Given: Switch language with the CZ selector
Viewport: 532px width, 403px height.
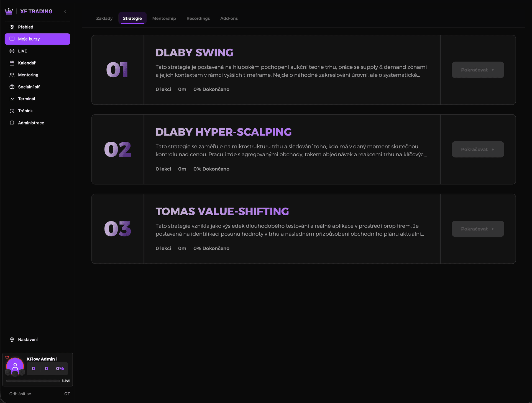Looking at the screenshot, I should (x=67, y=394).
